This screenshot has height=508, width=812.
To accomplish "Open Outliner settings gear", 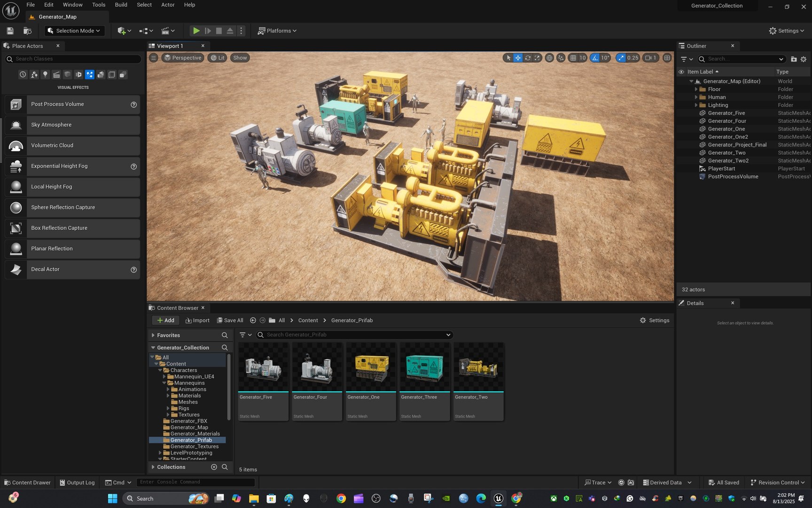I will point(804,59).
